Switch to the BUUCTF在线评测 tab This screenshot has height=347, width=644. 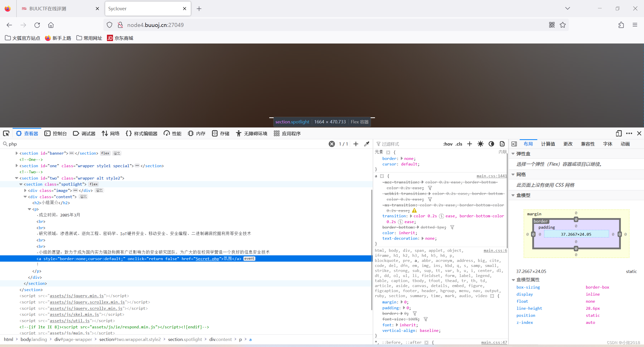tap(60, 9)
